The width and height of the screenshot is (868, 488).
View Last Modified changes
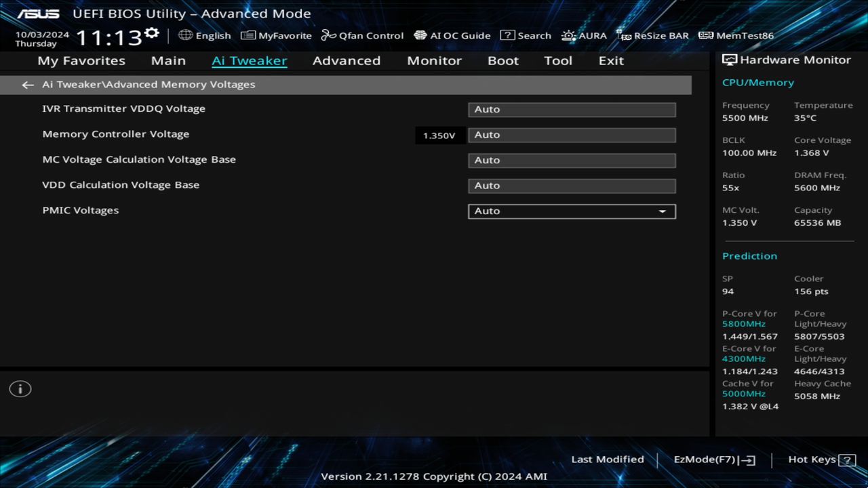tap(607, 459)
